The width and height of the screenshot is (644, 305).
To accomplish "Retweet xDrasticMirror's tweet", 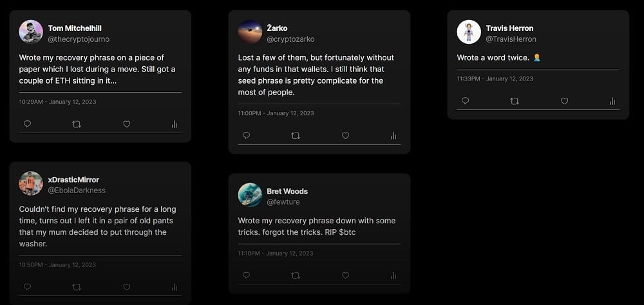I will pos(77,287).
